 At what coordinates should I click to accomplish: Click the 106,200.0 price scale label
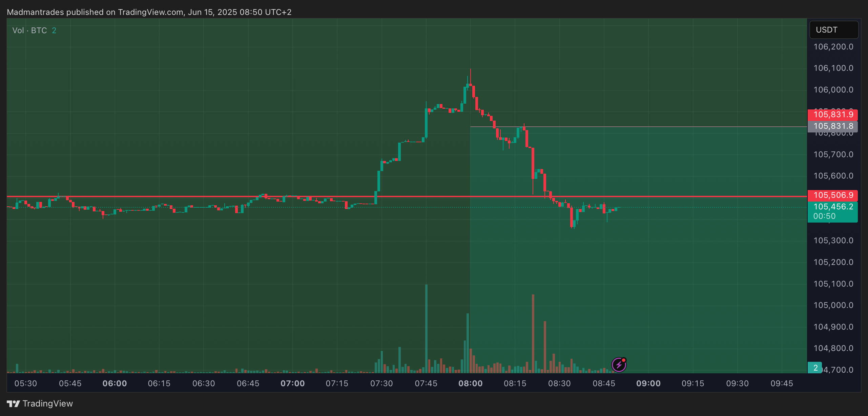point(833,47)
